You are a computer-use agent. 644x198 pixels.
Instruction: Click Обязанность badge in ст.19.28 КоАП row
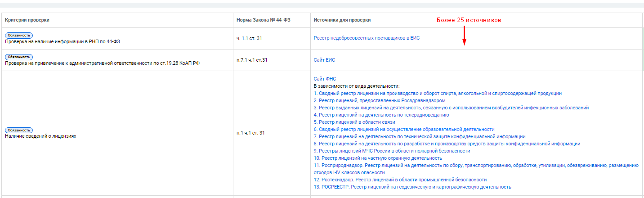tap(19, 57)
